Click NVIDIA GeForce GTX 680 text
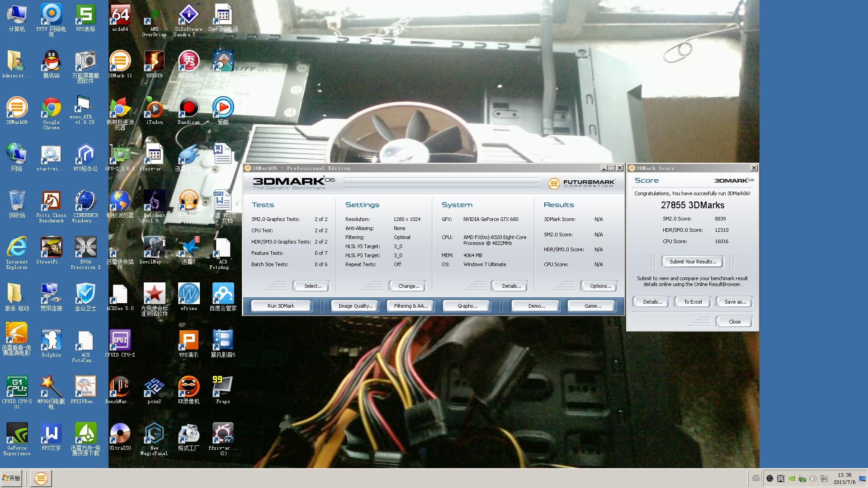The width and height of the screenshot is (868, 488). click(x=491, y=219)
